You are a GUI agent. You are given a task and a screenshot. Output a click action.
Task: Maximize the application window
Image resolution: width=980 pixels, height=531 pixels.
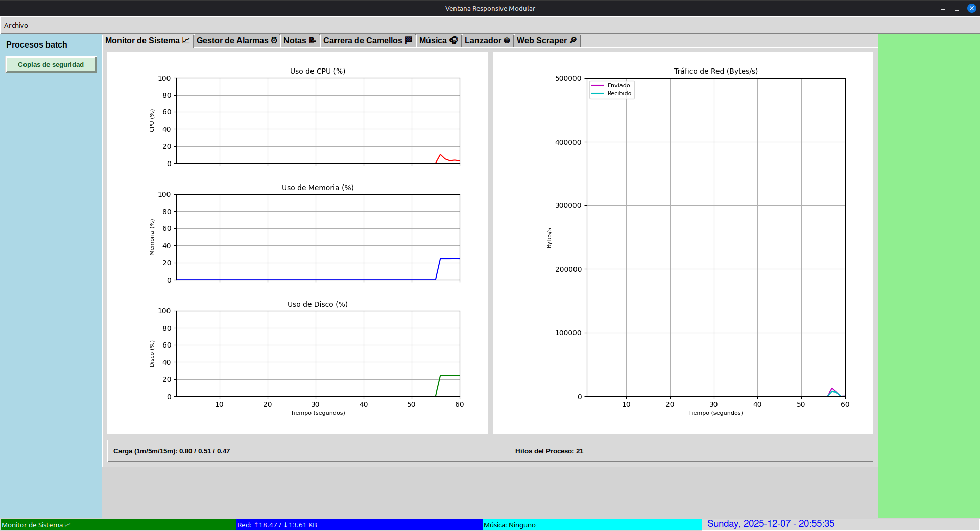pos(957,8)
